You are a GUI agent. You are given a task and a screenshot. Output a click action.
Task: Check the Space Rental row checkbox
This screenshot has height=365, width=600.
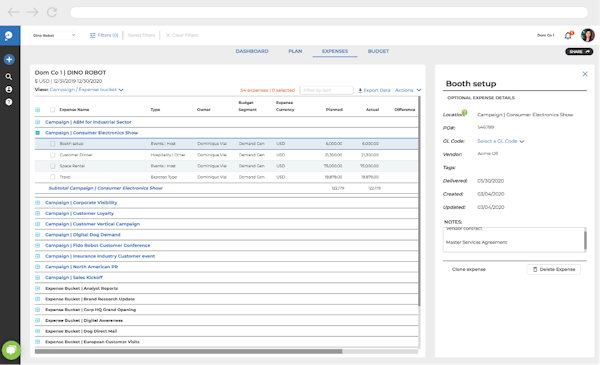click(52, 166)
